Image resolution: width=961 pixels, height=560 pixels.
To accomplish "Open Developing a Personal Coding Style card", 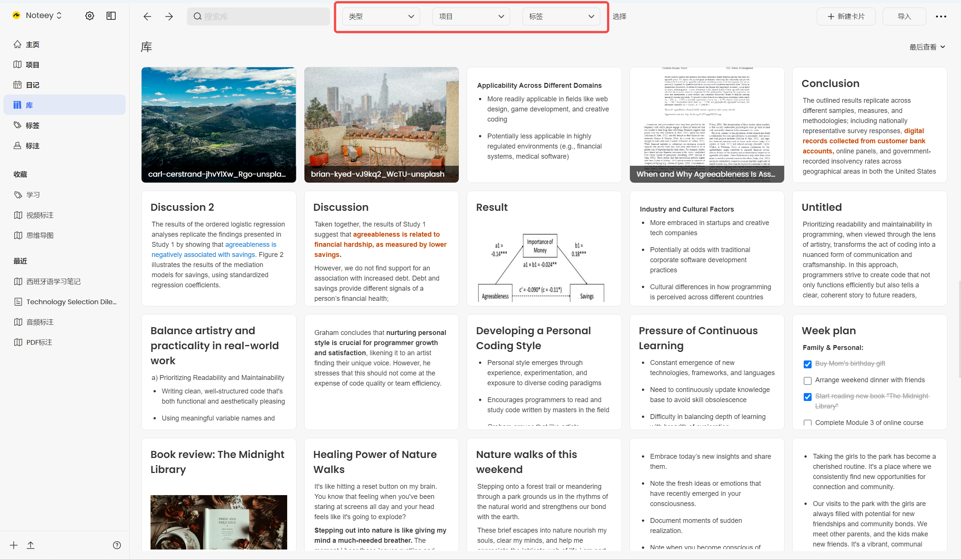I will tap(544, 372).
